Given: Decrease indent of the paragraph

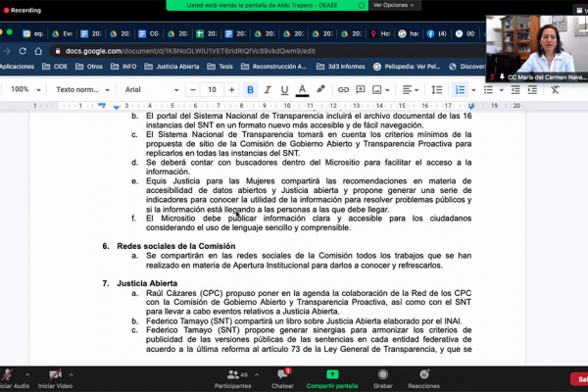Looking at the screenshot, I should [x=515, y=89].
